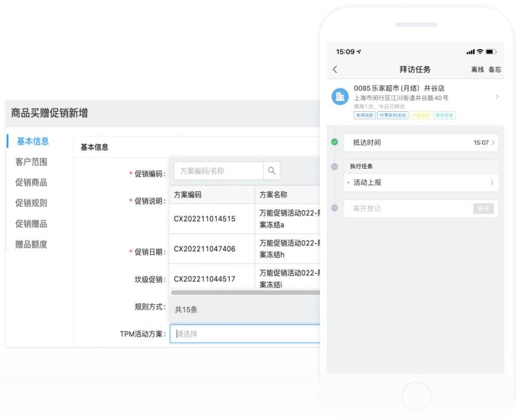Tap the gray status dot beside 执行任务
This screenshot has height=420, width=520.
point(335,165)
